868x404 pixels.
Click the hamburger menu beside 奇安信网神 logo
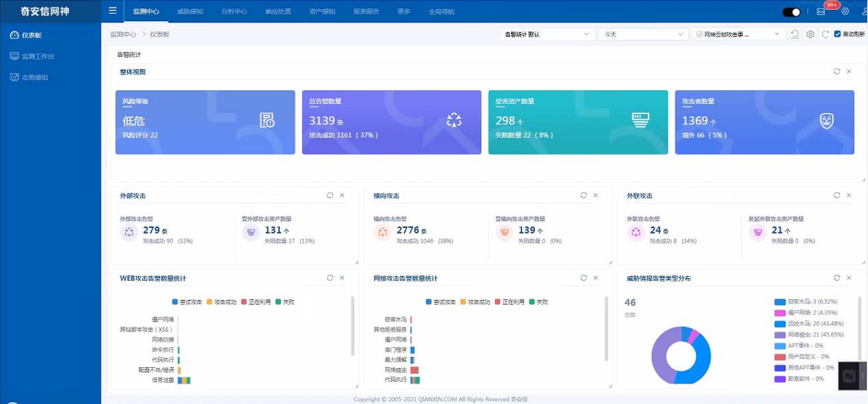coord(112,10)
